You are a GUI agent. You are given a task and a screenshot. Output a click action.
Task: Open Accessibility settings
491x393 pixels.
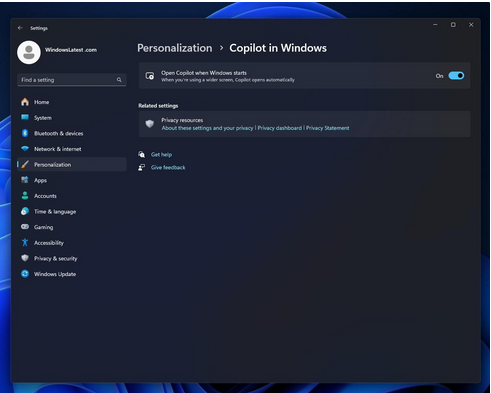coord(72,243)
